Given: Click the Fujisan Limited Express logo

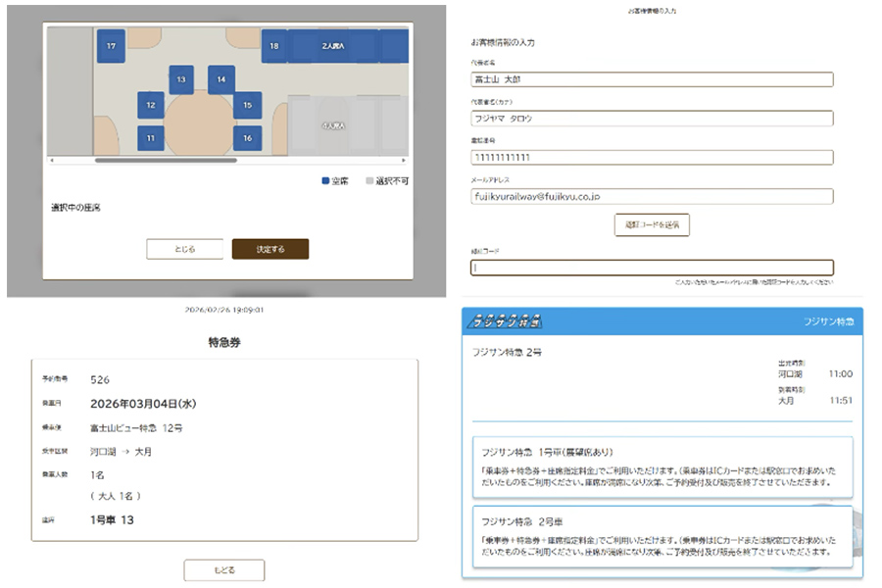Looking at the screenshot, I should 507,321.
